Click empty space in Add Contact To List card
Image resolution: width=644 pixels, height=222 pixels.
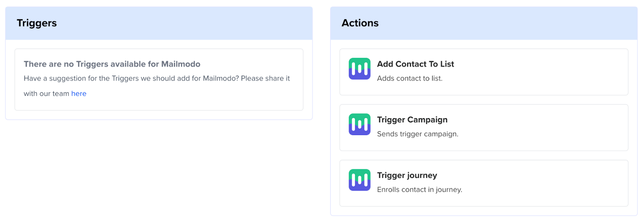[x=543, y=72]
